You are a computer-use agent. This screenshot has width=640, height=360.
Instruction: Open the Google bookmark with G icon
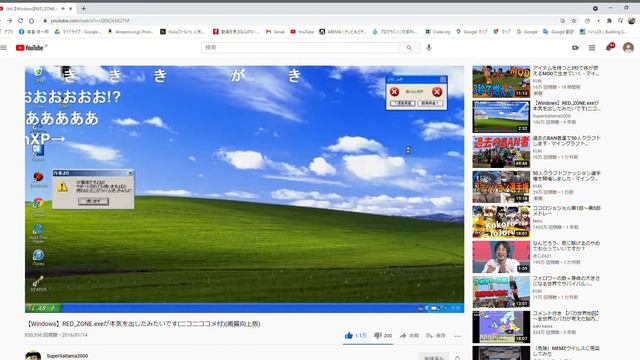(527, 31)
